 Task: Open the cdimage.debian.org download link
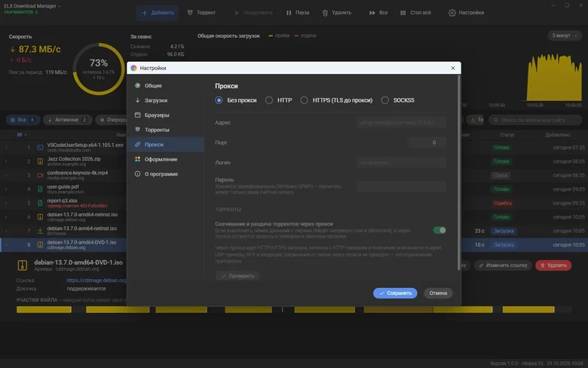96,281
